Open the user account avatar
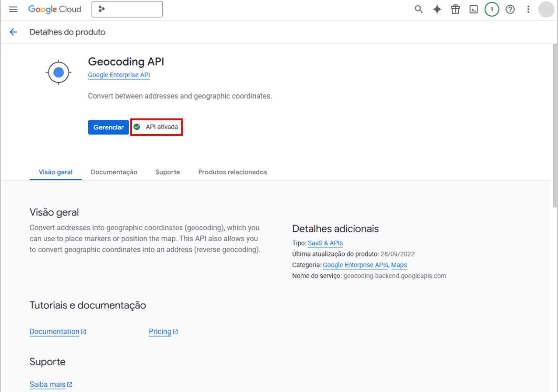Viewport: 558px width, 392px height. point(546,9)
